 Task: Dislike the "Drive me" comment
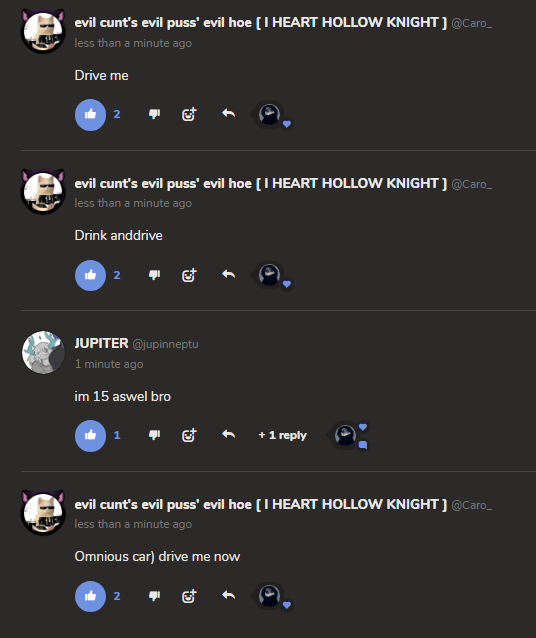point(154,114)
